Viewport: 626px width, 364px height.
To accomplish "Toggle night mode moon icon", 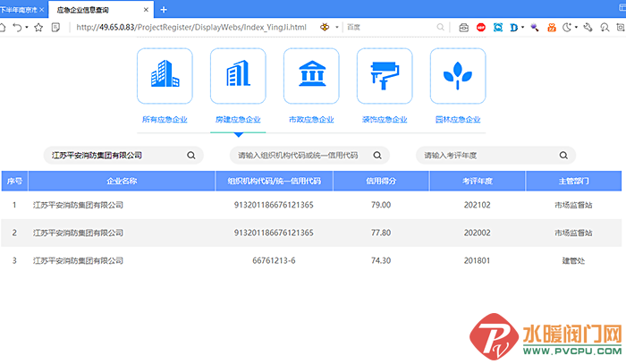I will point(567,27).
